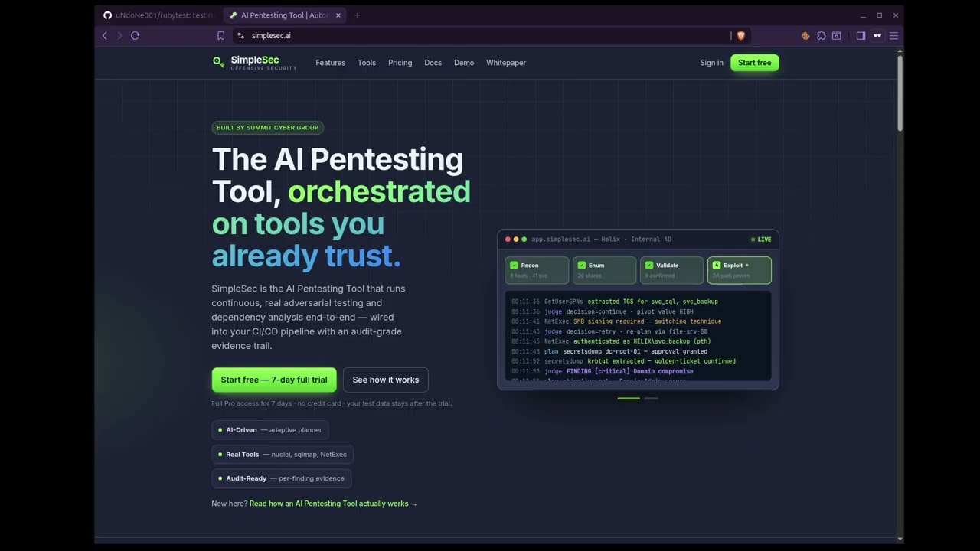
Task: Open the Tools nav item
Action: coord(367,63)
